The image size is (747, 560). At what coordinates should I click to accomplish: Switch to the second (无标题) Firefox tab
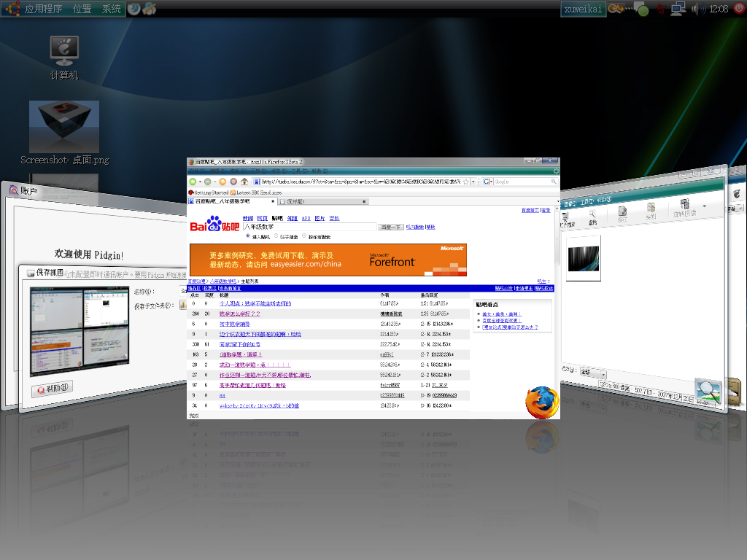click(x=322, y=201)
